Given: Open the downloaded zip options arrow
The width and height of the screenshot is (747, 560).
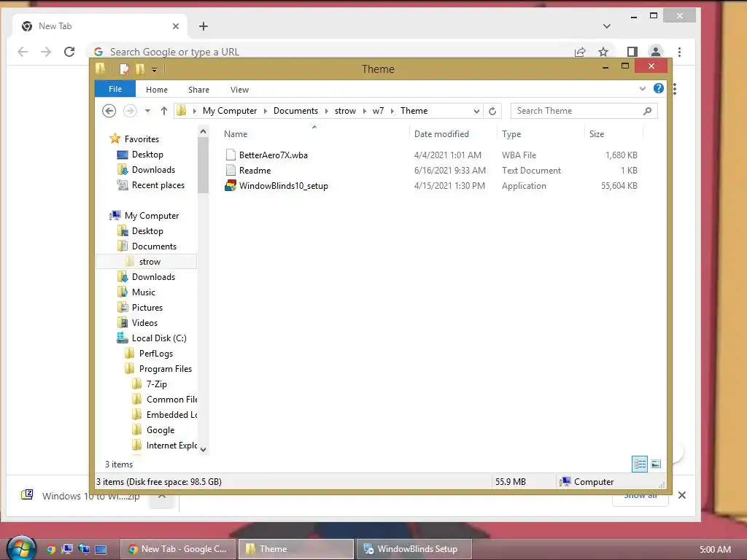Looking at the screenshot, I should pos(162,496).
